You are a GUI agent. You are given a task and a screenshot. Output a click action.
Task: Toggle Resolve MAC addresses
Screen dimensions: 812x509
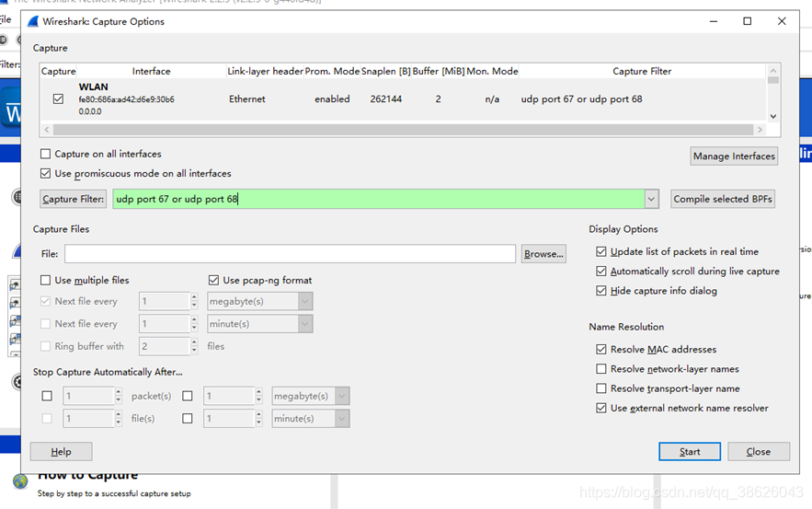tap(600, 350)
